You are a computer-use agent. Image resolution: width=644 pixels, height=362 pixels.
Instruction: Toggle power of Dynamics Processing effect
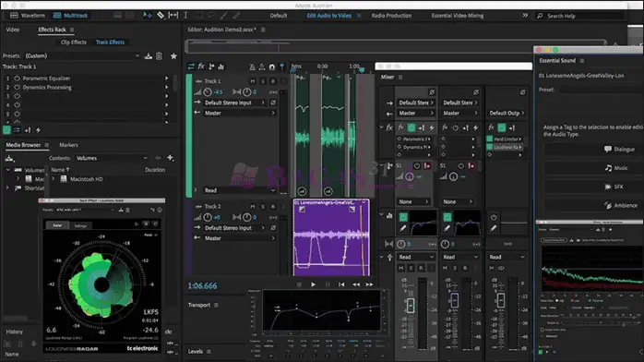tap(17, 87)
